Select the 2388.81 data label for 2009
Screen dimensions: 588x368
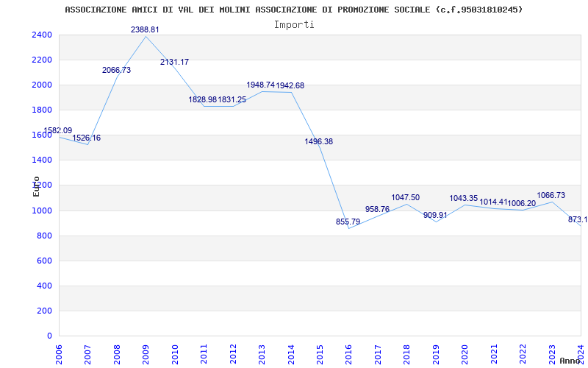[x=145, y=29]
